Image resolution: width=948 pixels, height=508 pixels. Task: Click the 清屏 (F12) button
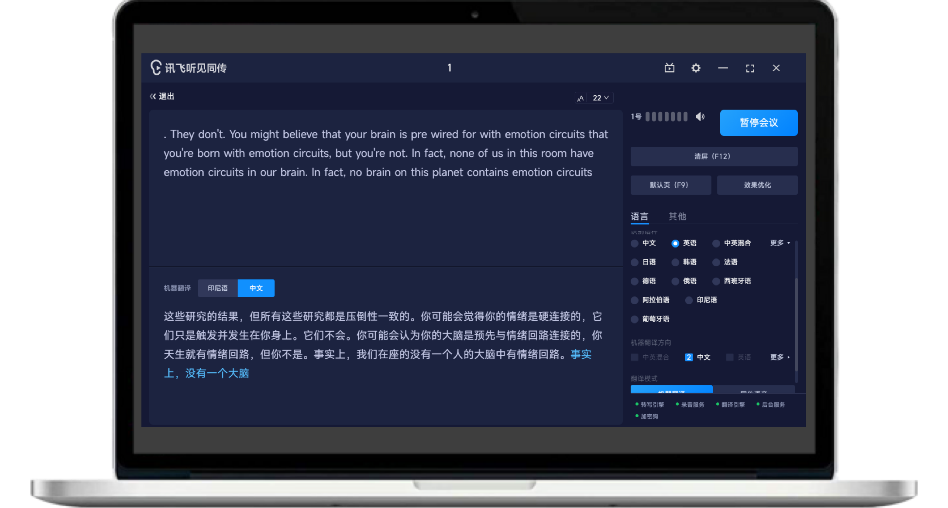pos(713,157)
